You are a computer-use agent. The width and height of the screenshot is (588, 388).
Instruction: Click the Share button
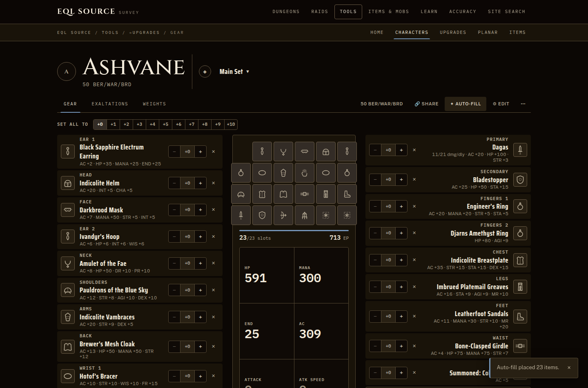pyautogui.click(x=427, y=104)
